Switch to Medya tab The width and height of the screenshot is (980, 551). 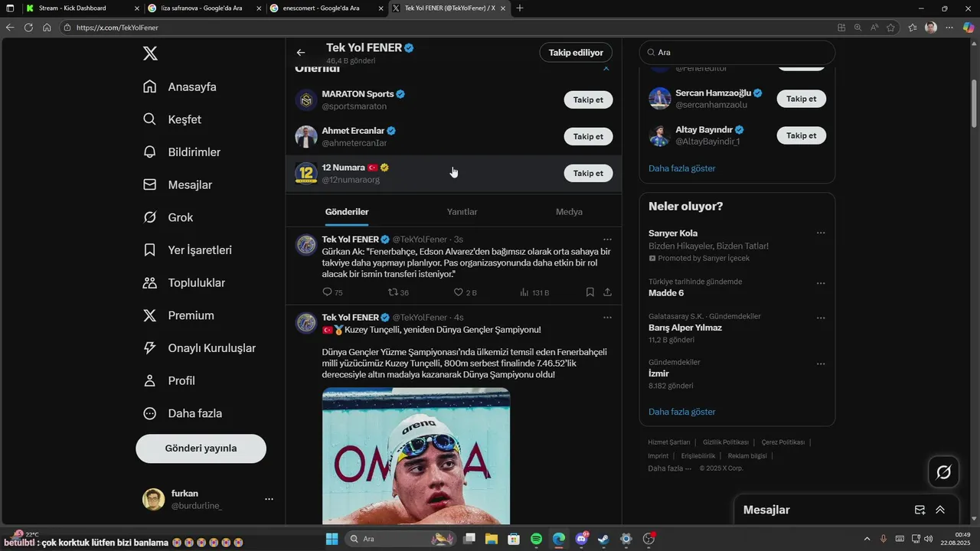click(569, 212)
